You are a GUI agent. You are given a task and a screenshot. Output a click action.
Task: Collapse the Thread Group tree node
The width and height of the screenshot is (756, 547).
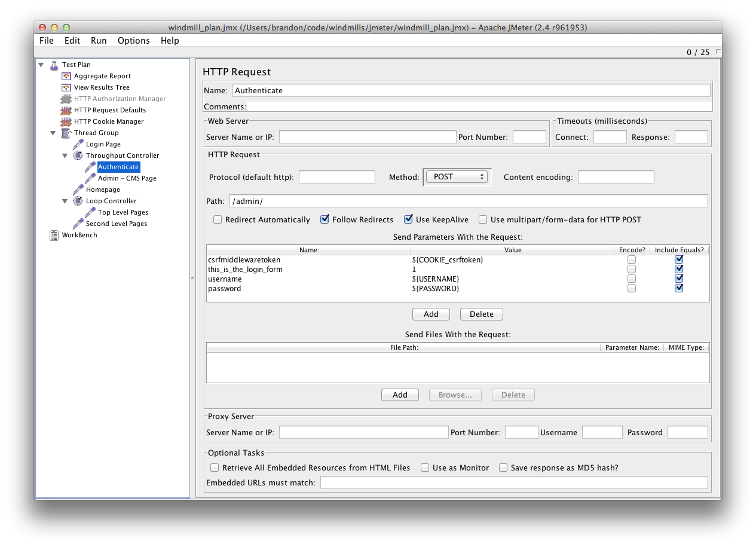pos(53,133)
